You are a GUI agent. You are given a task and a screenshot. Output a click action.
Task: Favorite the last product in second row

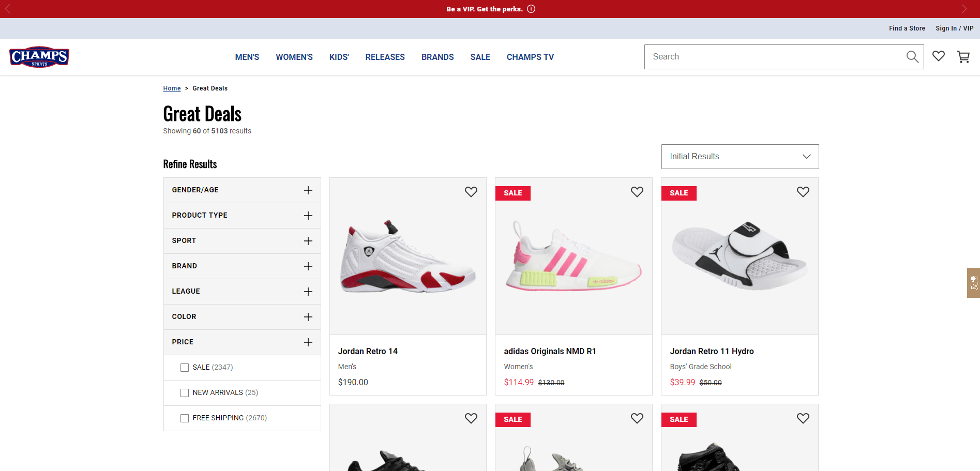[x=803, y=418]
